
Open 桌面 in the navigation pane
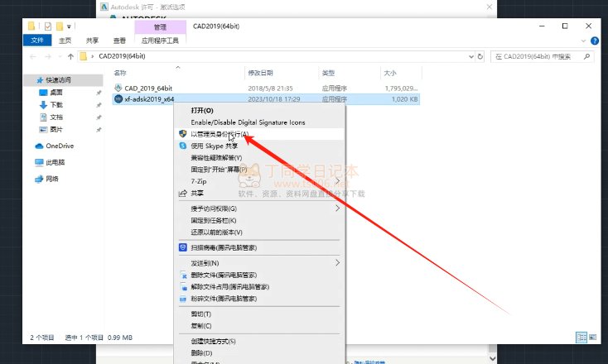(56, 92)
